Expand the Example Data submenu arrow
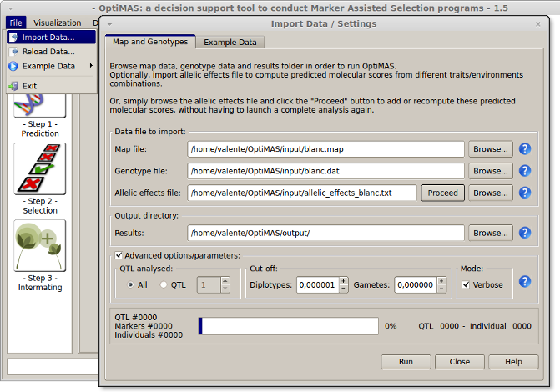 91,66
